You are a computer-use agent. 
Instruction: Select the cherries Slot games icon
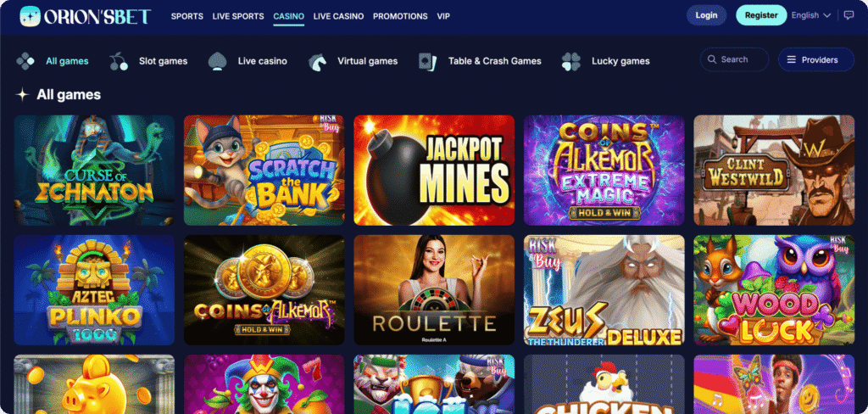pos(119,61)
